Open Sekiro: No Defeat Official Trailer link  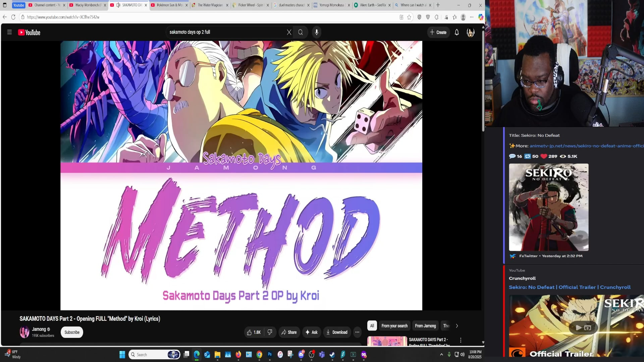coord(570,287)
